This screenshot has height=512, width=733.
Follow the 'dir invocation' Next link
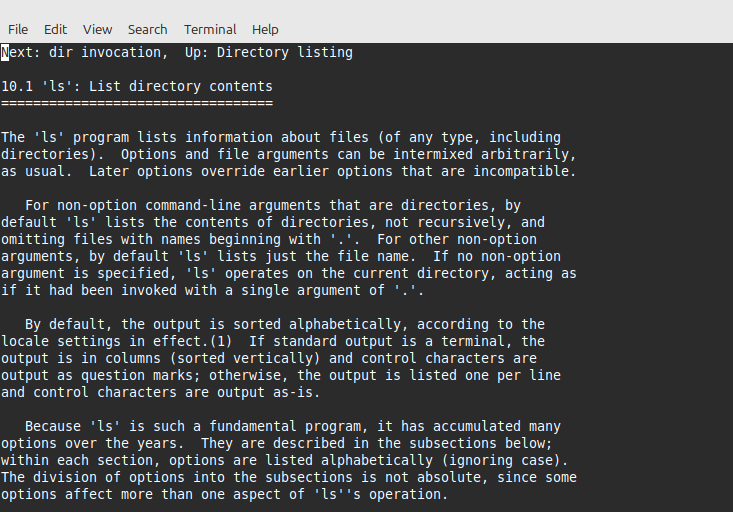pos(105,52)
